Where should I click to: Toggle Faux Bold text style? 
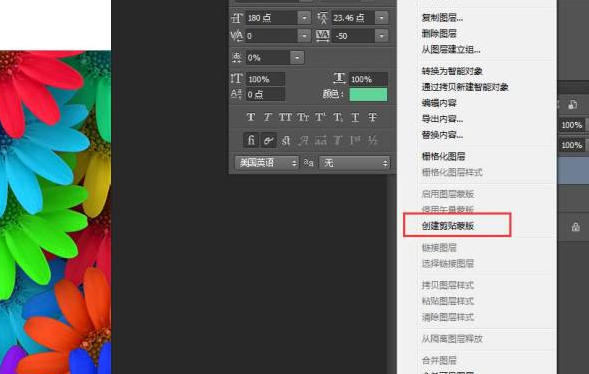tap(251, 118)
